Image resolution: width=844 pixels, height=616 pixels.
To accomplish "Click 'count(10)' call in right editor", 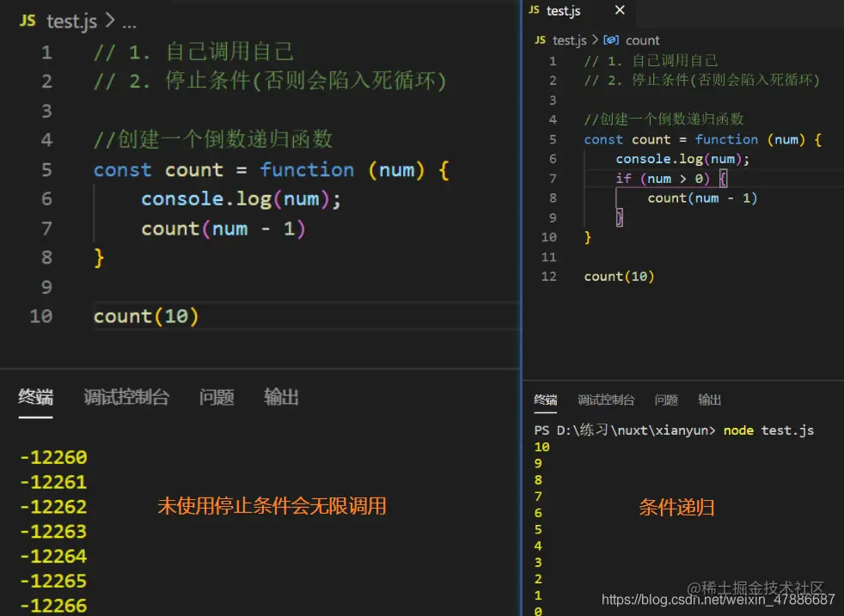I will point(619,277).
